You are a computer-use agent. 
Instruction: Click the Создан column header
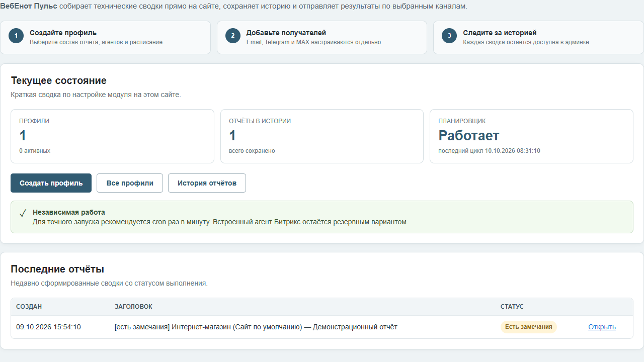(29, 307)
